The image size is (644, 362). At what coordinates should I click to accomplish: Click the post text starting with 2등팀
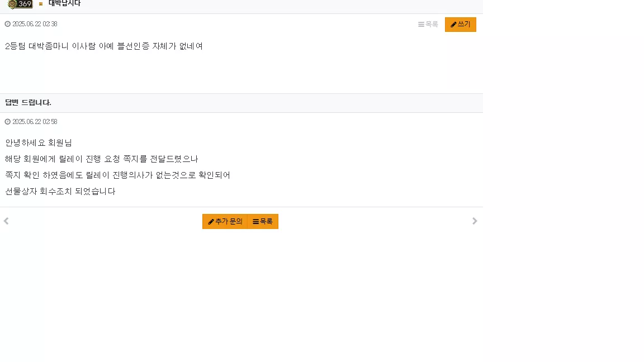(104, 46)
